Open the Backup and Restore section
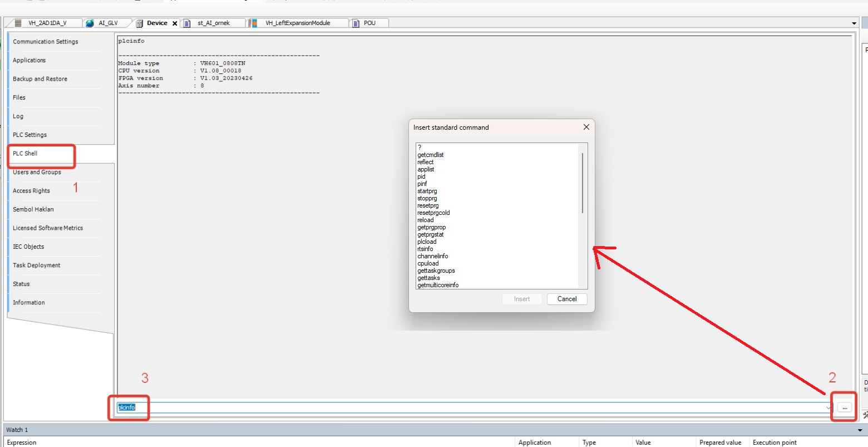This screenshot has width=868, height=447. click(x=40, y=79)
